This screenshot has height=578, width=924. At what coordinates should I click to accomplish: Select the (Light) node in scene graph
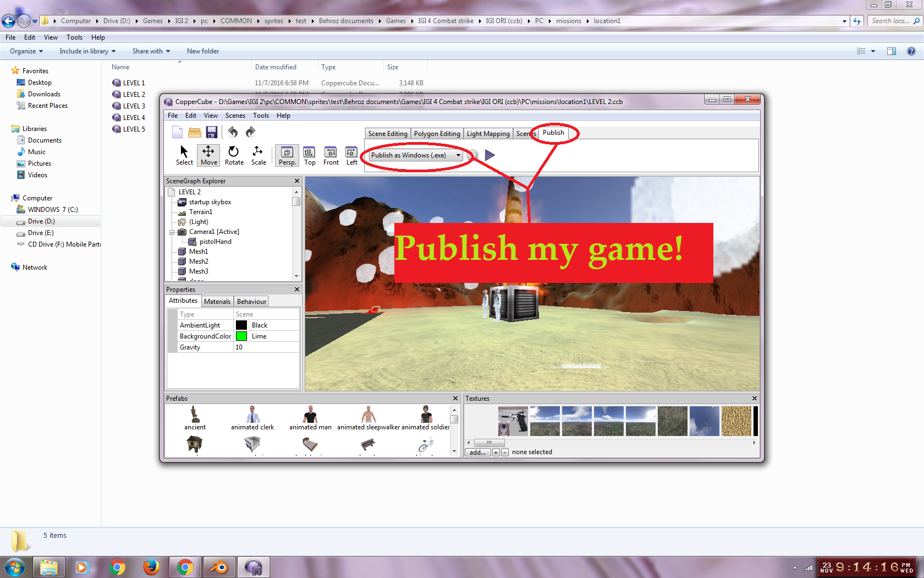point(199,222)
